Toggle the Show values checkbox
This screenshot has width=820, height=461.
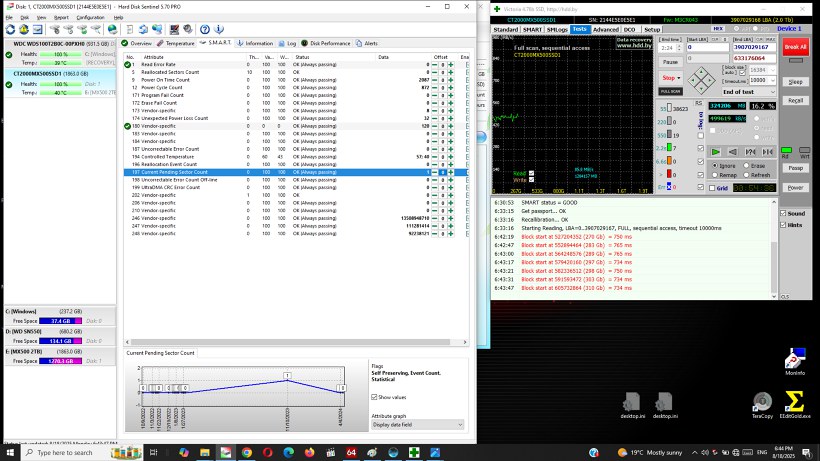point(374,397)
